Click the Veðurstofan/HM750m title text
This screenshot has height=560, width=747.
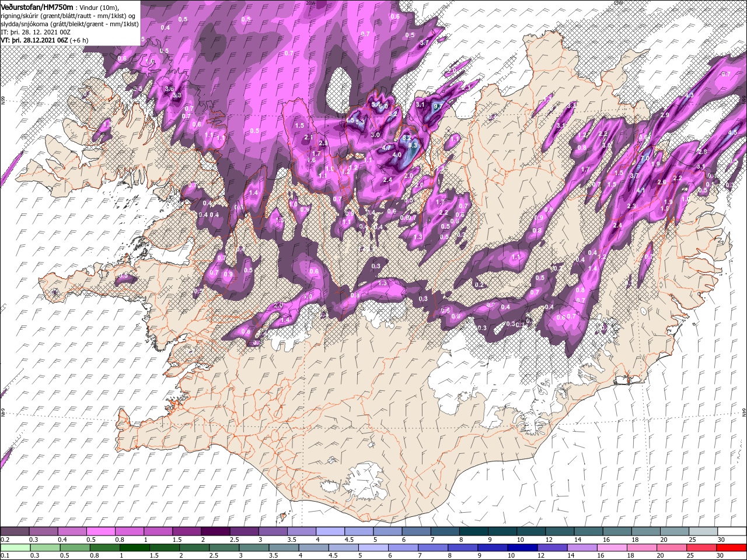click(37, 6)
